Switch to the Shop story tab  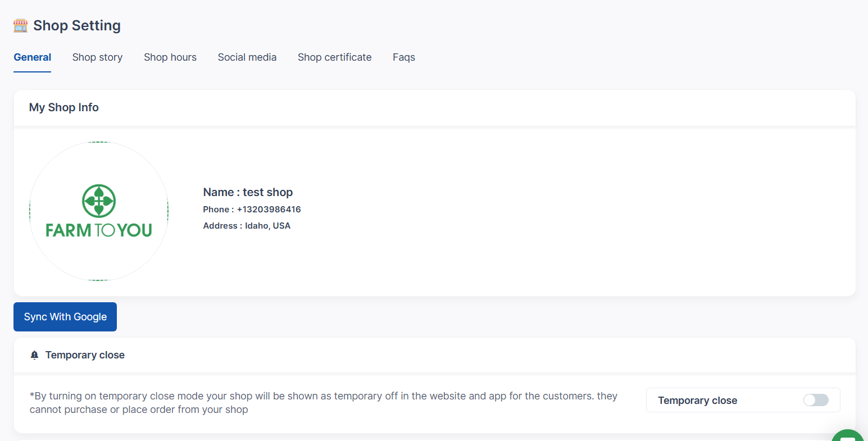[x=97, y=57]
